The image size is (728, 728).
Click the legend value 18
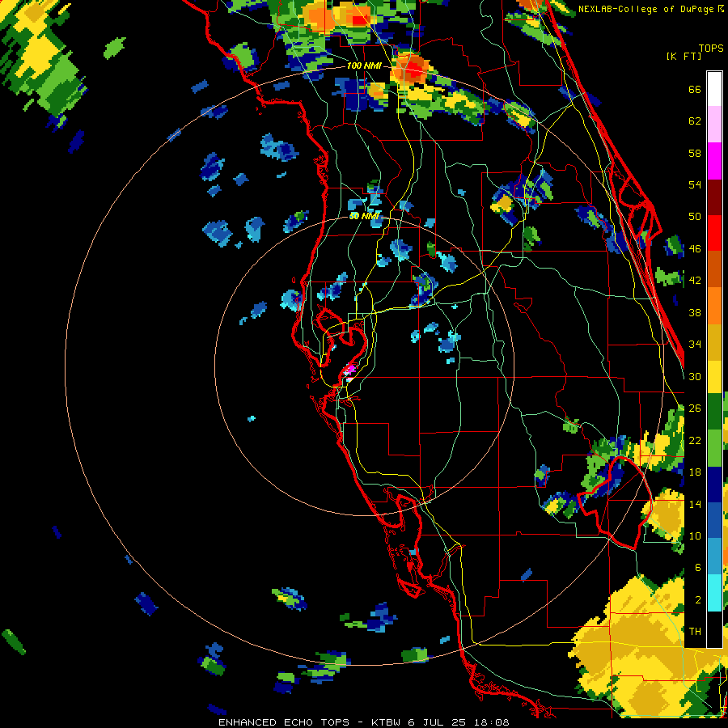pos(695,472)
